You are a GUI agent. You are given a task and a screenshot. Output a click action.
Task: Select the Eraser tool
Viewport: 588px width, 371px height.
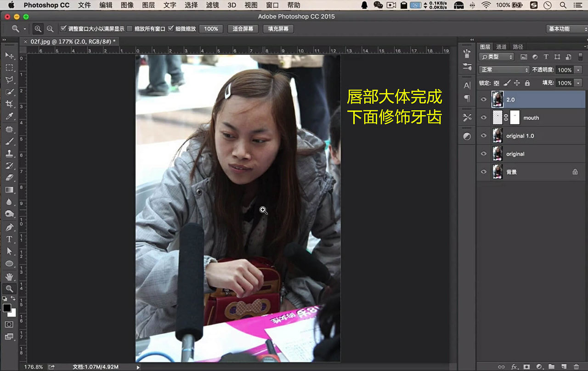tap(9, 178)
